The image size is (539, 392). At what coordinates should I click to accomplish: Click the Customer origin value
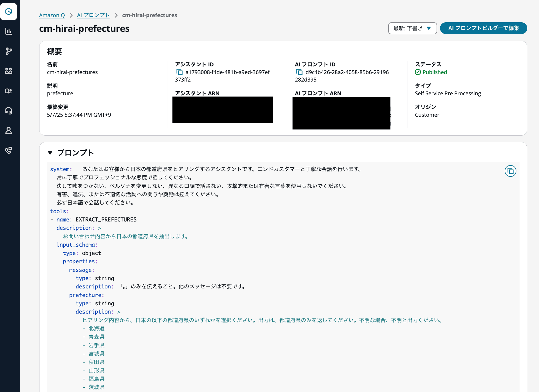click(427, 115)
